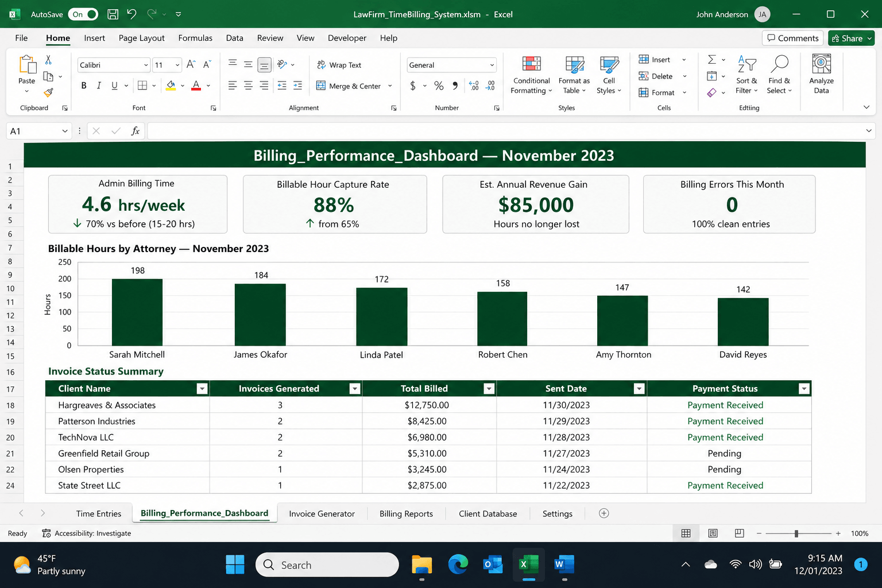Apply Percent Style format
Screen dimensions: 882x588
click(439, 86)
